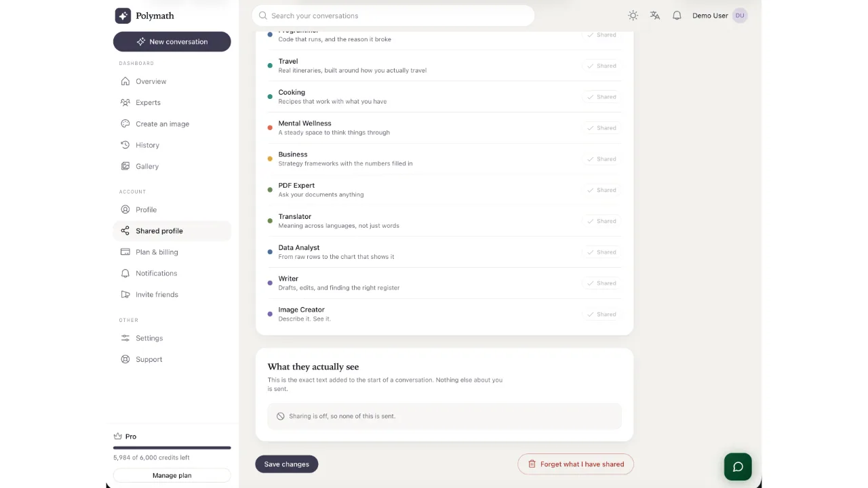
Task: Click the Overview home icon
Action: [x=125, y=81]
